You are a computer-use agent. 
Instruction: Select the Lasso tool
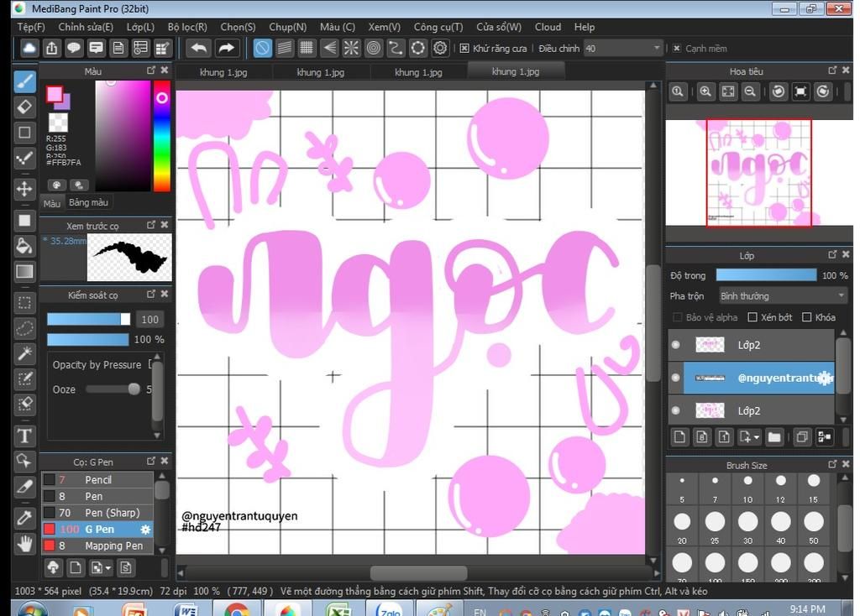pos(24,328)
